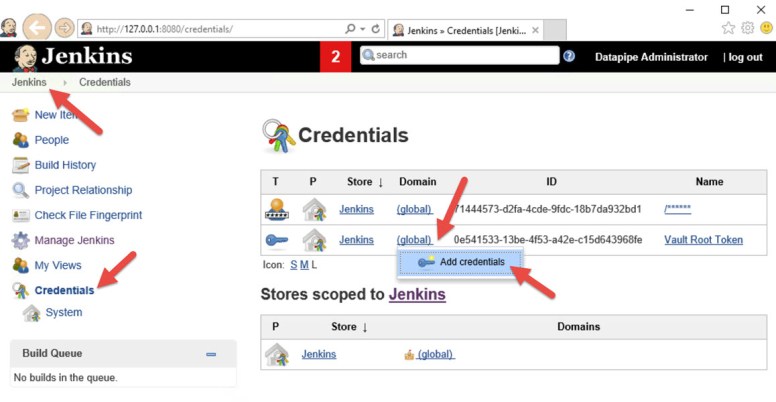Select Add credentials in popup menu
The height and width of the screenshot is (402, 776).
click(x=460, y=262)
